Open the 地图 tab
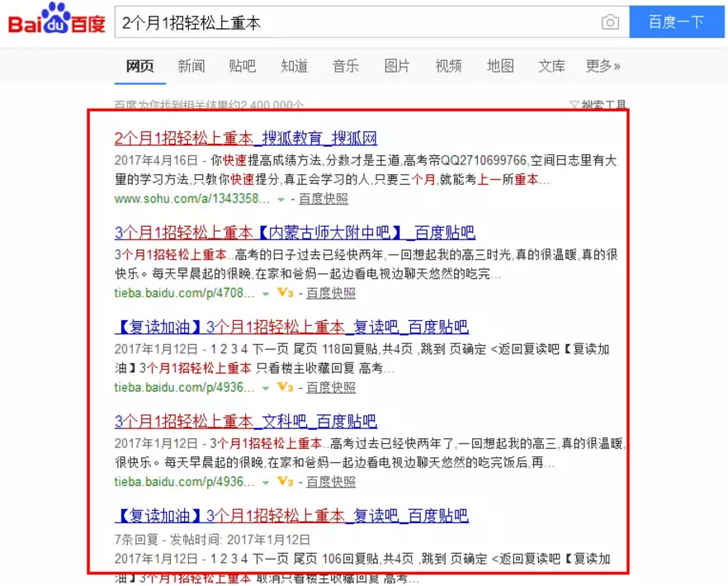728x586 pixels. pyautogui.click(x=500, y=66)
